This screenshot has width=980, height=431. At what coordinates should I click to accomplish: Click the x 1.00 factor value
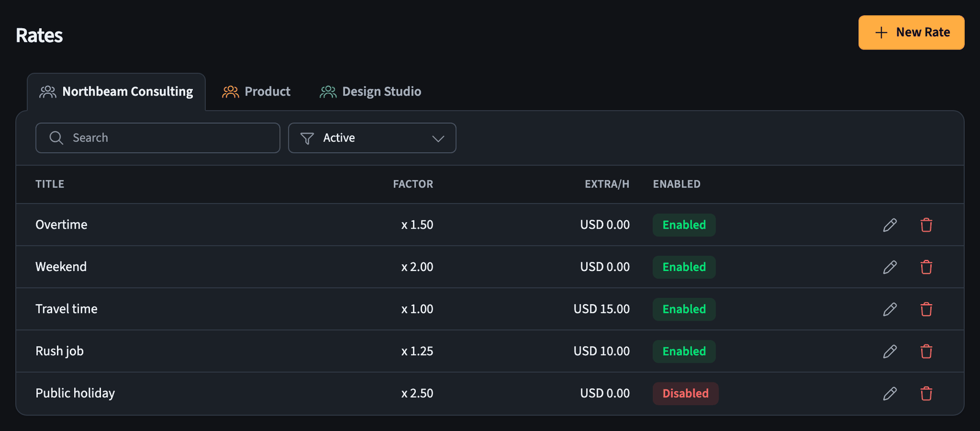tap(417, 310)
